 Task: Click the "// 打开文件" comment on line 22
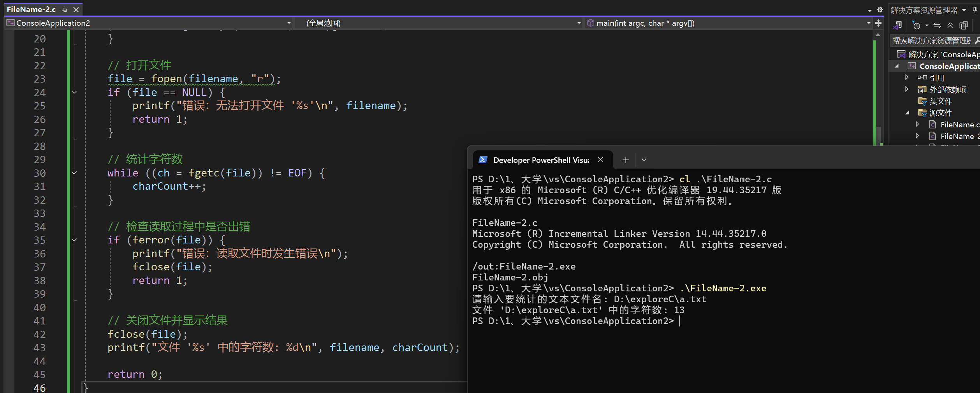pyautogui.click(x=139, y=65)
